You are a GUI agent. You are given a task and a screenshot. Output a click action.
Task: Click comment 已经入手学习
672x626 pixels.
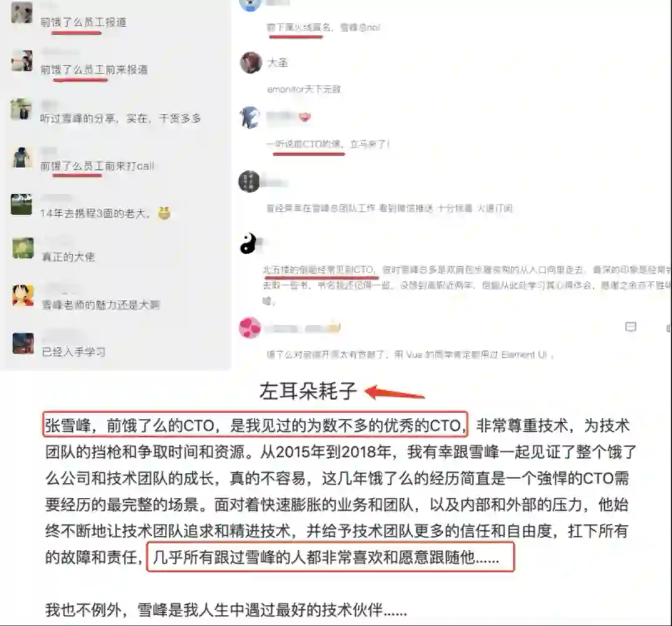73,352
